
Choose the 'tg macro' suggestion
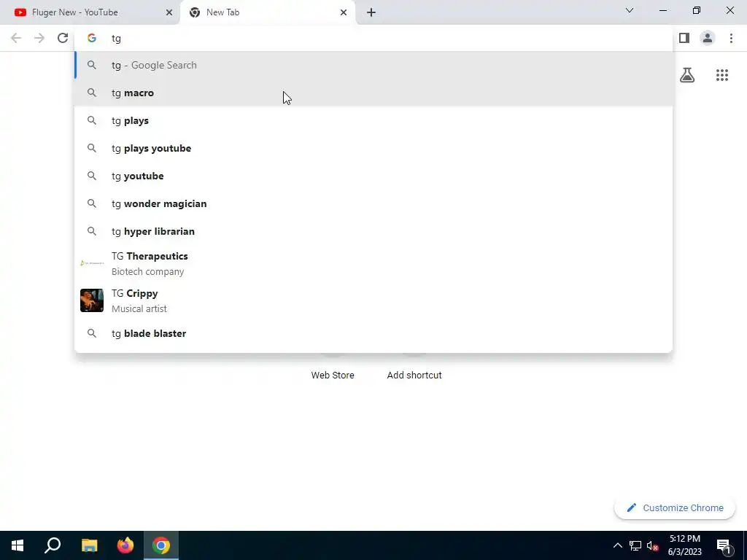tap(373, 93)
